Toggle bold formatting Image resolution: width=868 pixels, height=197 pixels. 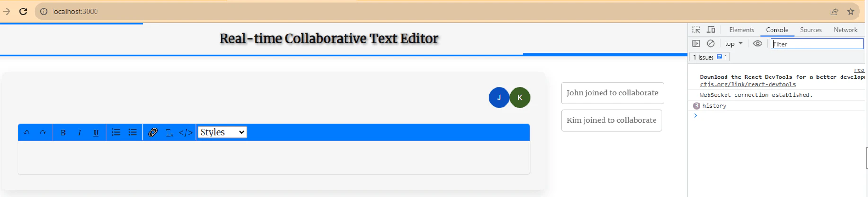(x=63, y=133)
